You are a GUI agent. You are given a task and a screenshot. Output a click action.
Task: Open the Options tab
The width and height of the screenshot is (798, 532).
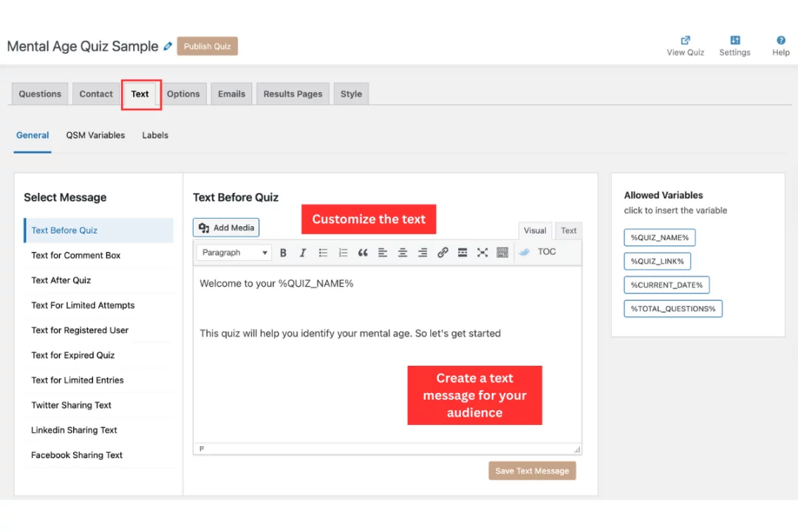[183, 94]
